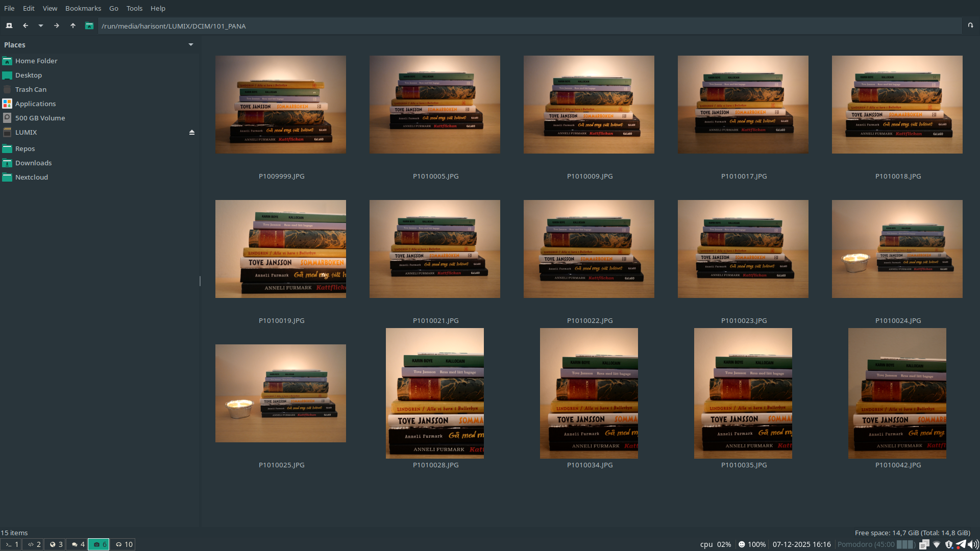Click the battery 100% smiley indicator

point(752,544)
